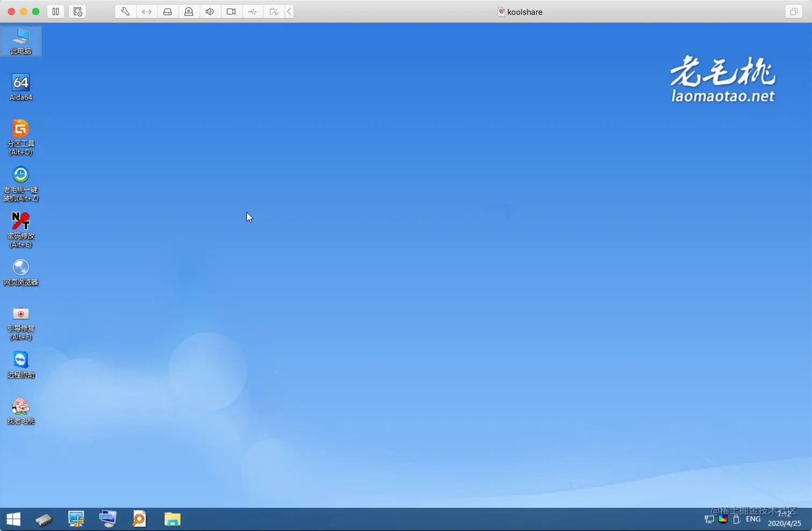
Task: Open 密码修改 (Alt+E) NT password tool
Action: [21, 230]
